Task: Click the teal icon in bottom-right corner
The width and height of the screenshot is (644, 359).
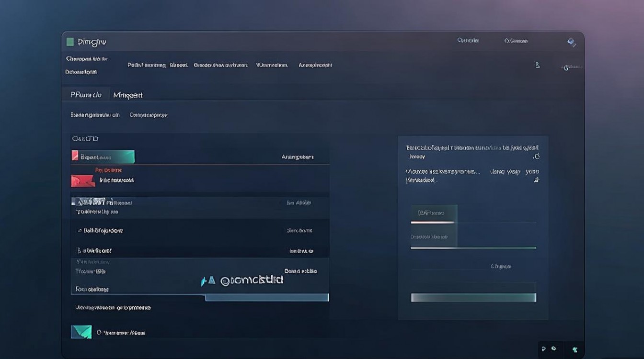Action: [x=575, y=350]
